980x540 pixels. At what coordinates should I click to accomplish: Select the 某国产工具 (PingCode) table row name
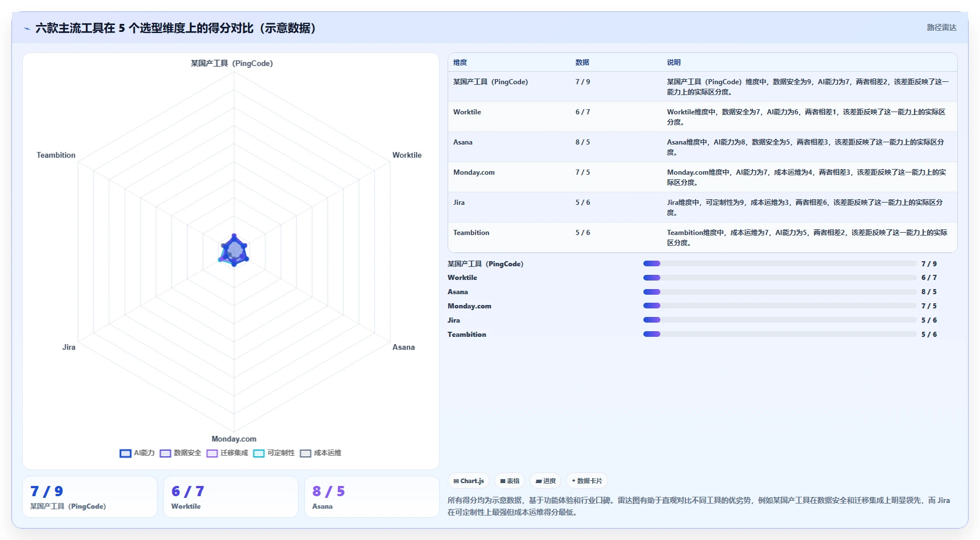click(490, 82)
